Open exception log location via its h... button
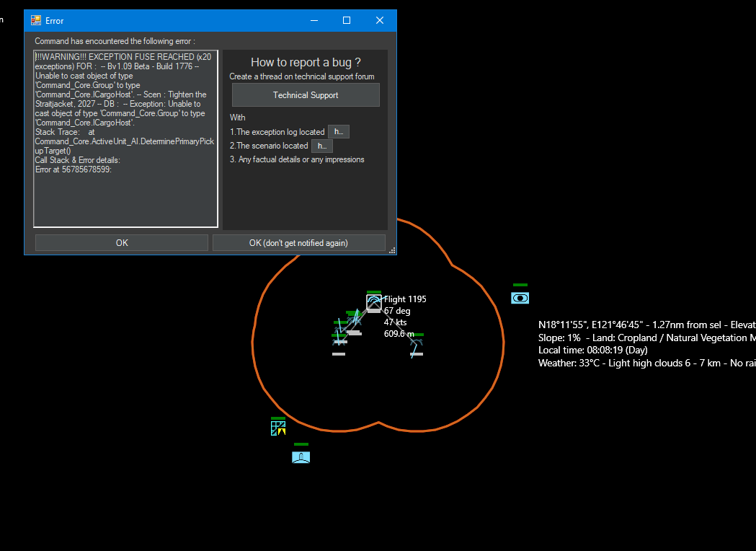Screen dimensions: 756x551 pyautogui.click(x=339, y=132)
